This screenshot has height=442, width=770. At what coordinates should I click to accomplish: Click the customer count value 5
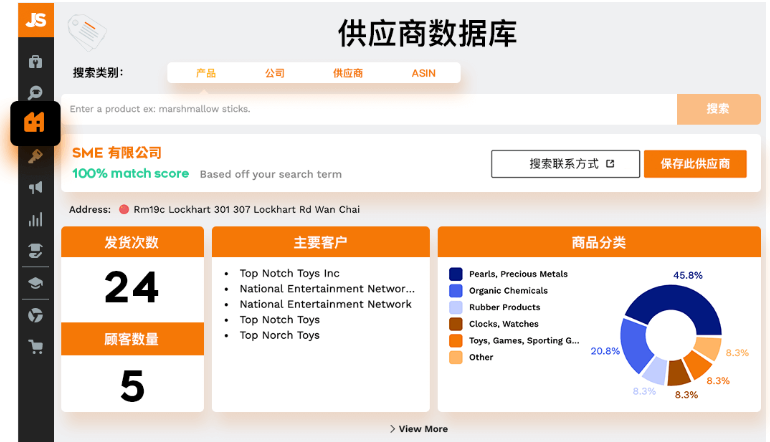click(133, 386)
